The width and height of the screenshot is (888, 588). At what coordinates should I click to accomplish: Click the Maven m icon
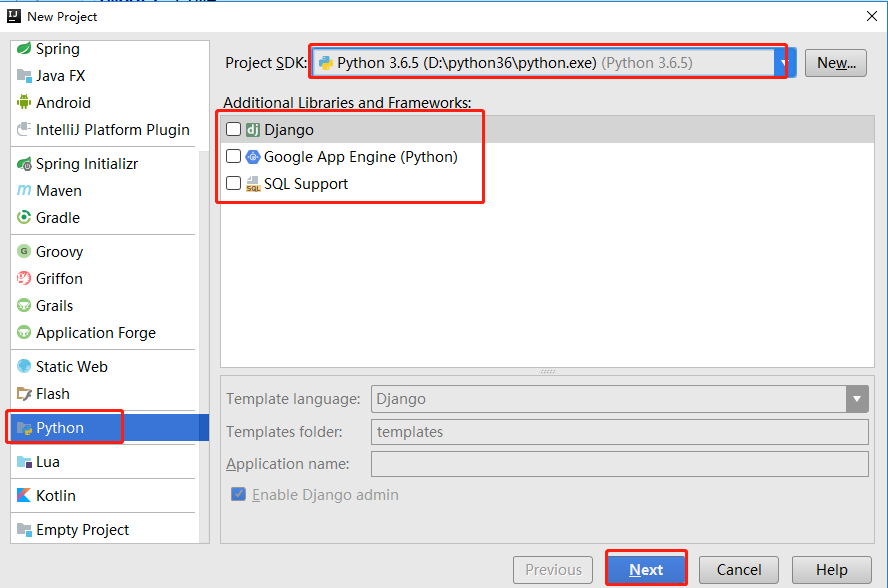(x=24, y=190)
